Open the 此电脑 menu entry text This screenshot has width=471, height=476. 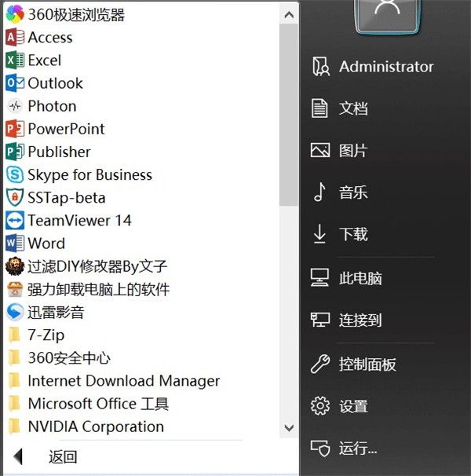coord(360,278)
